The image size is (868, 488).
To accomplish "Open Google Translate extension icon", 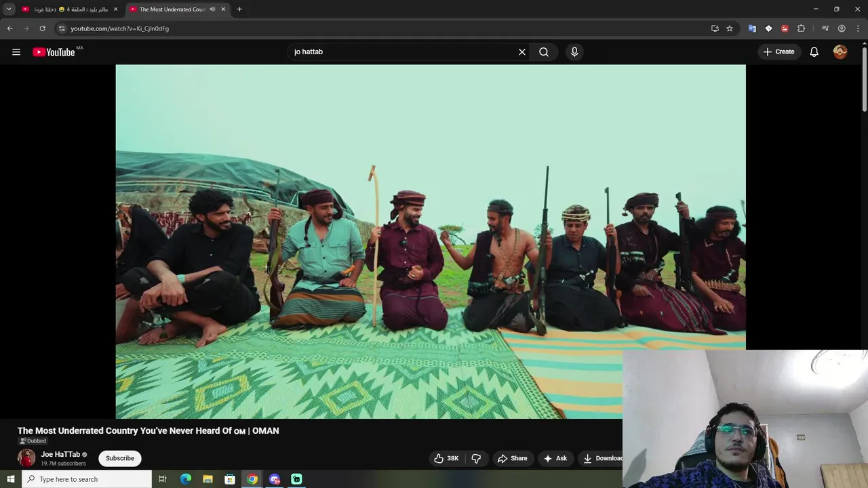I will pos(752,28).
